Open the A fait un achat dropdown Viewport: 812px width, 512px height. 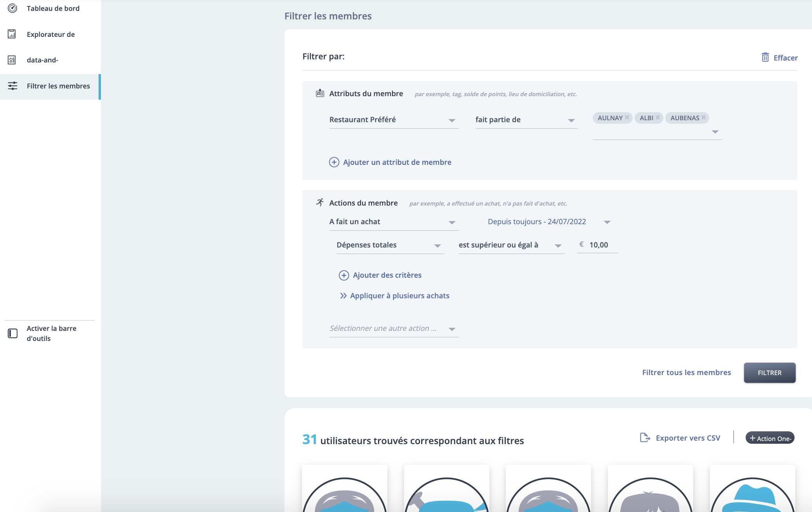click(394, 222)
